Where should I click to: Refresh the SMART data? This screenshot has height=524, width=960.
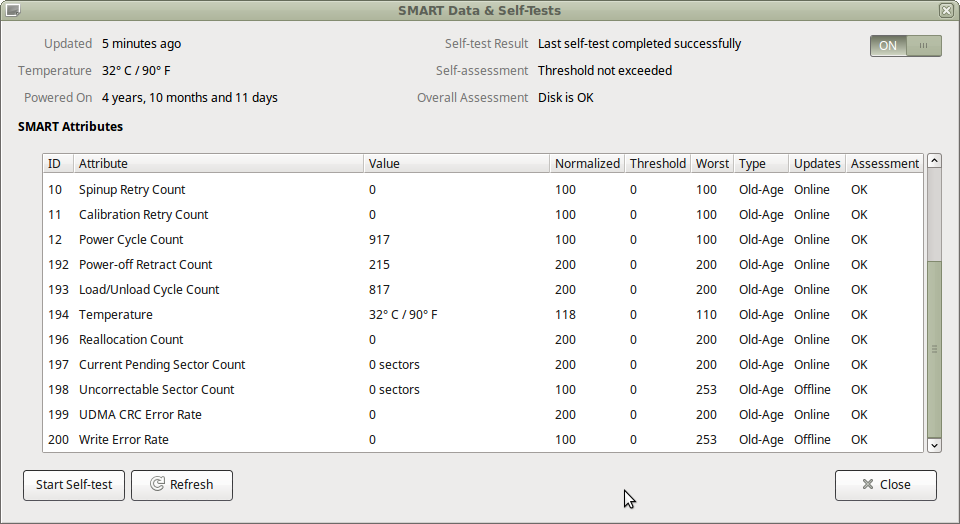coord(182,485)
